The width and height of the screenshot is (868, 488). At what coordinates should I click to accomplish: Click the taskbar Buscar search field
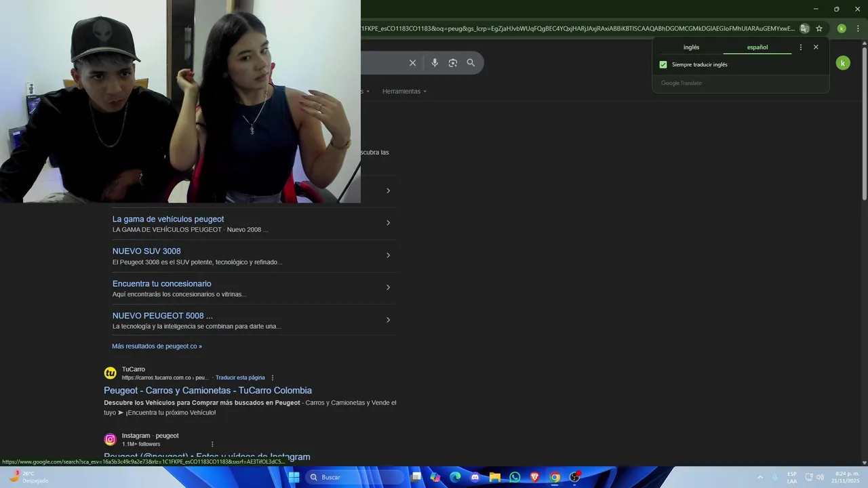click(354, 477)
